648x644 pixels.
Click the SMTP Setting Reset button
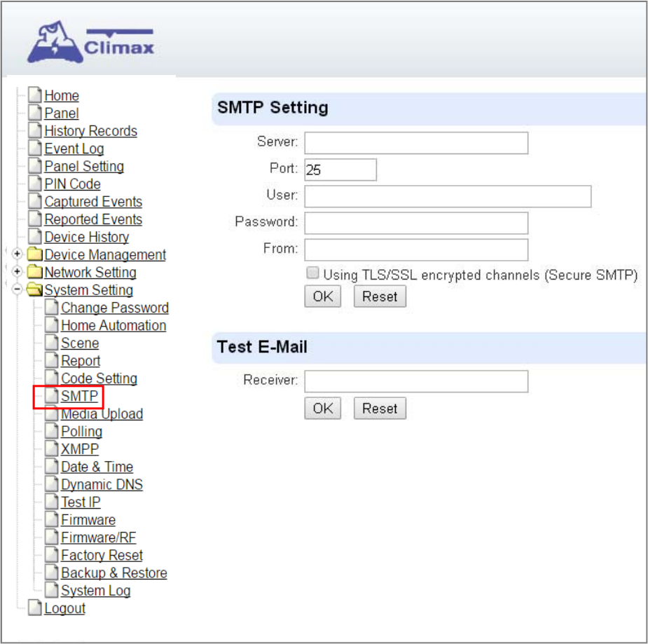pos(380,296)
